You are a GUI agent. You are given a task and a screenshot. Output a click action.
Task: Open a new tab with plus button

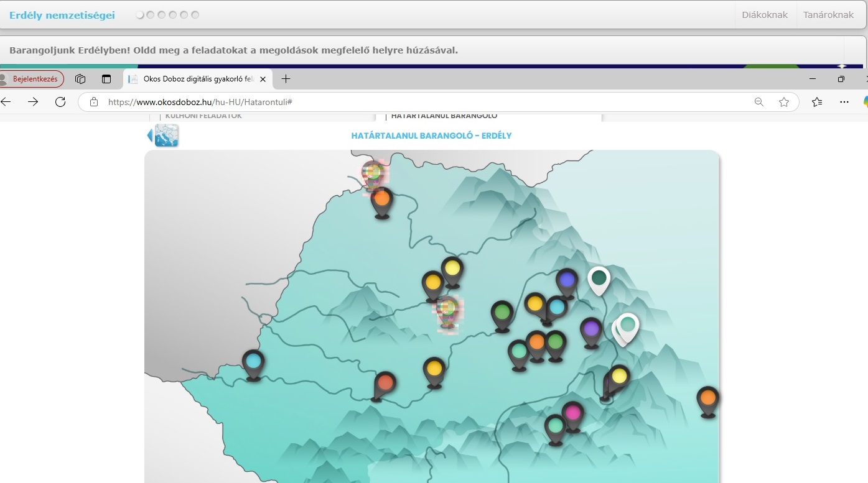click(286, 79)
